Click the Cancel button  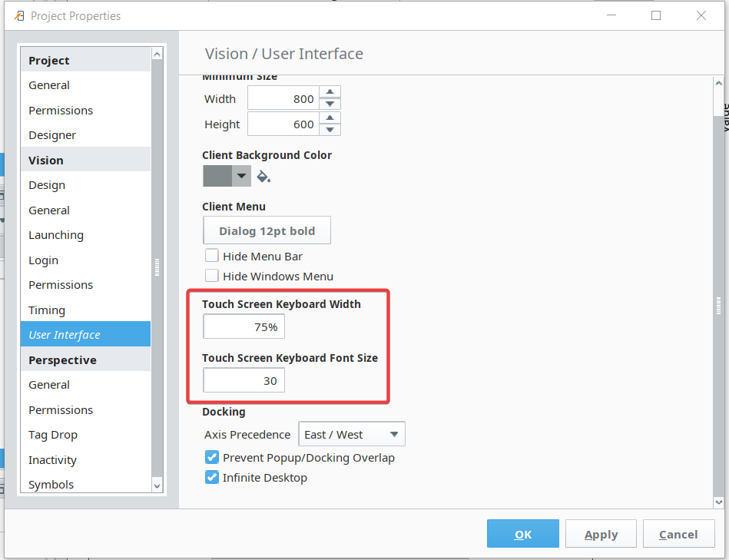(678, 534)
